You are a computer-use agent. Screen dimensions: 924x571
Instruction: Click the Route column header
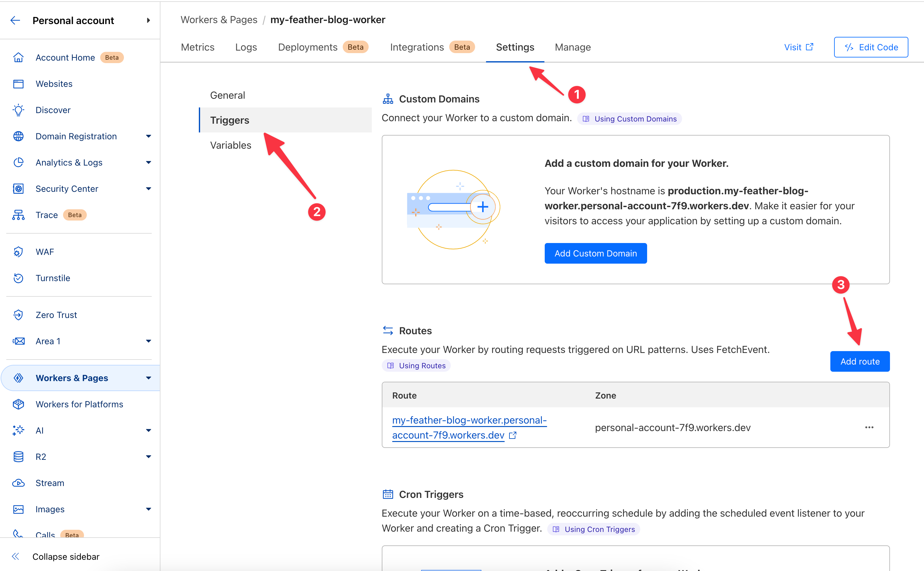[405, 396]
